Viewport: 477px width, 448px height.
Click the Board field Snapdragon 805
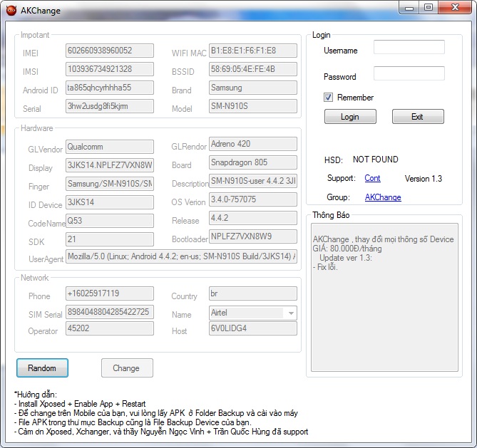253,162
